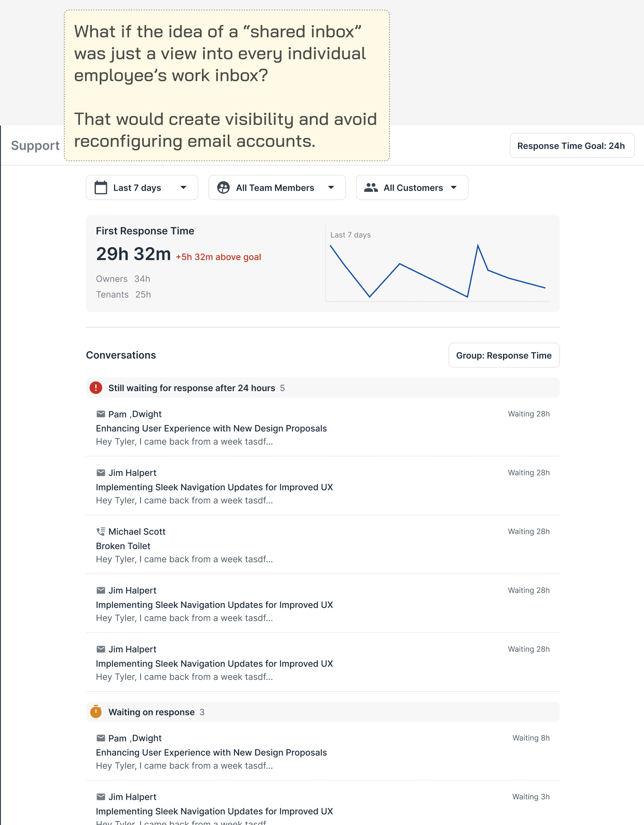Open the Broken Toilet conversation
The height and width of the screenshot is (825, 644).
[x=323, y=544]
